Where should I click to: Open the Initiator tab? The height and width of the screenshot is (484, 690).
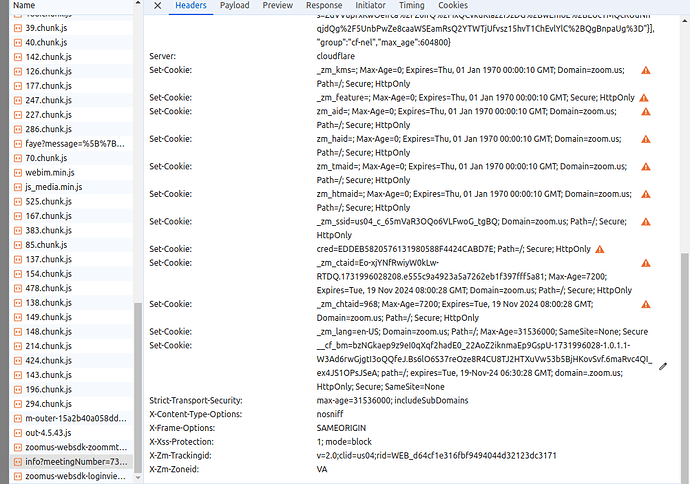(371, 6)
